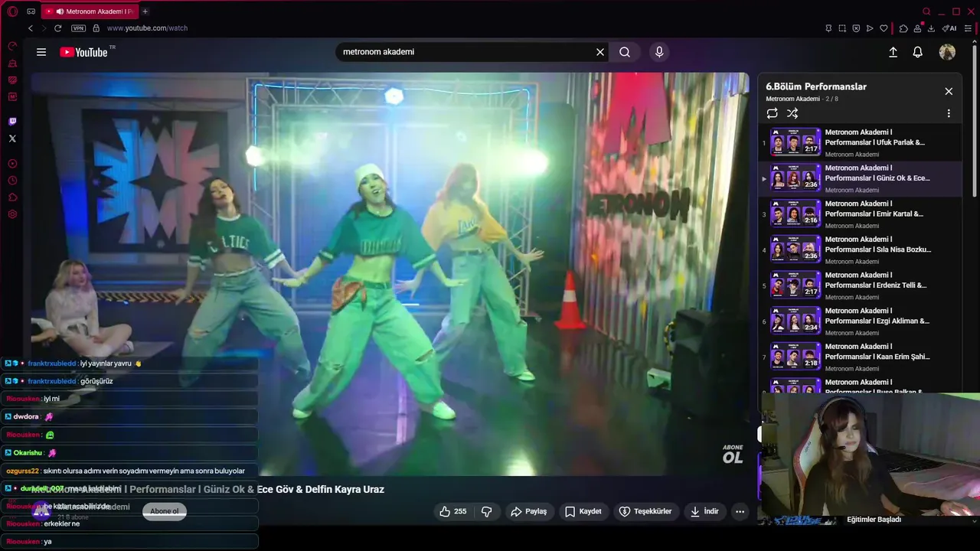Reload the YouTube page

[x=57, y=28]
